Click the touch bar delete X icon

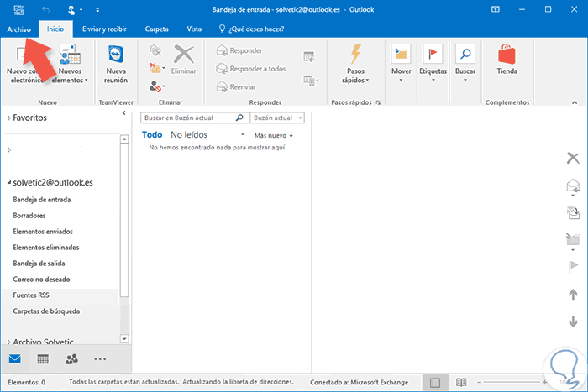click(x=573, y=158)
